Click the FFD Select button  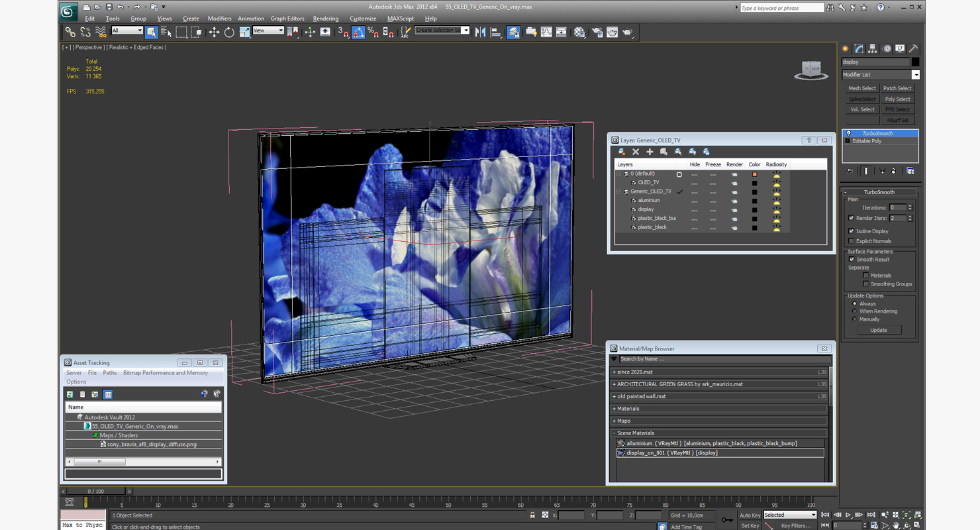pos(898,109)
